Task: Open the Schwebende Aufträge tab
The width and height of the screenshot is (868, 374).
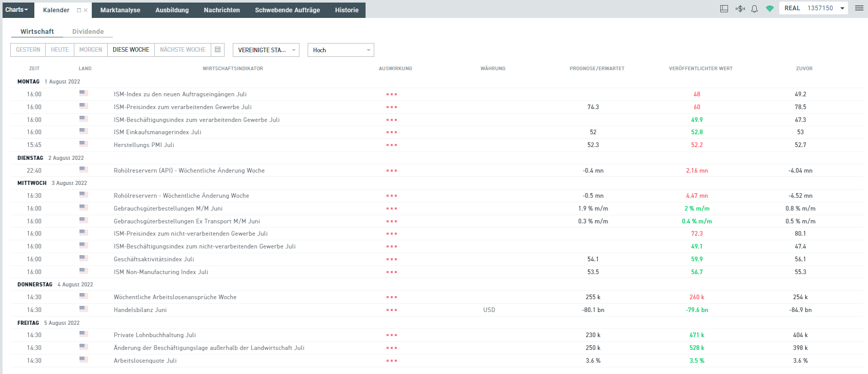Action: point(287,10)
